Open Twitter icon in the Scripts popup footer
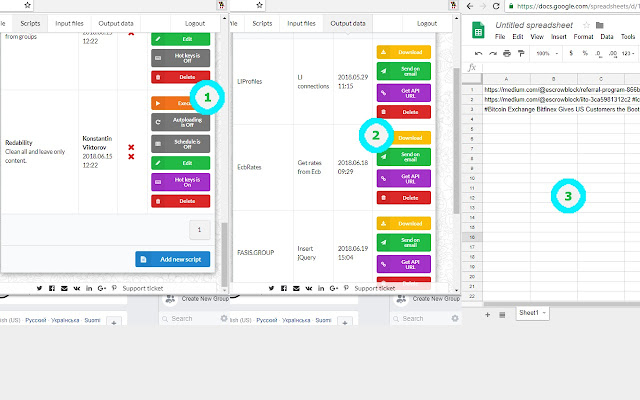 [39, 288]
